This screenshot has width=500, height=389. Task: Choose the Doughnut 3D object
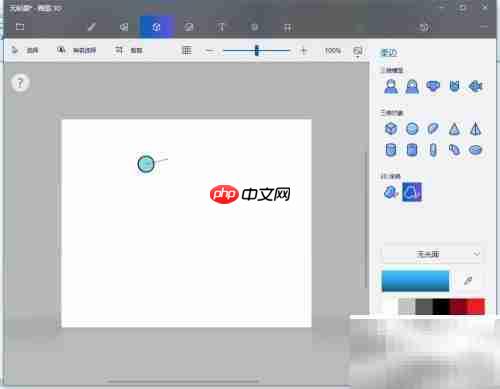tap(476, 150)
